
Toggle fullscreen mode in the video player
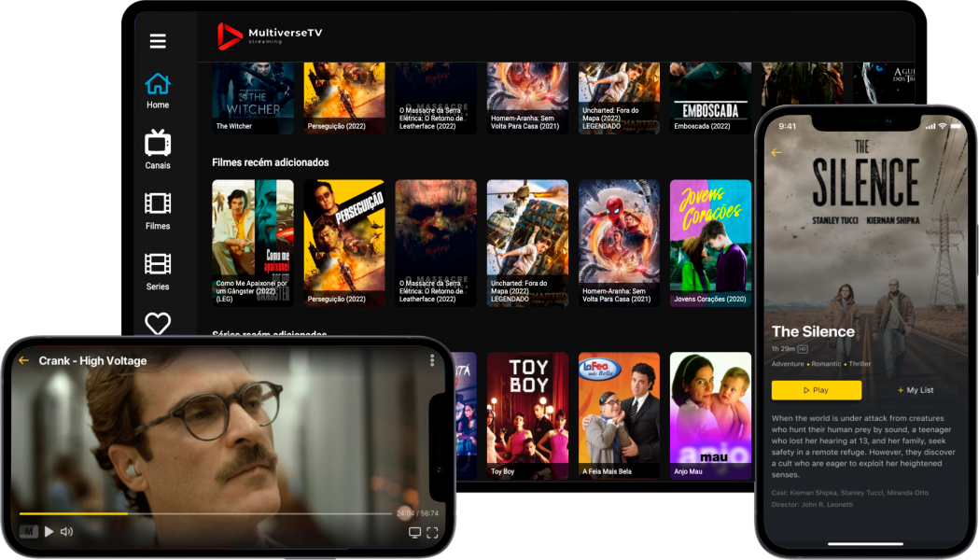tap(432, 533)
